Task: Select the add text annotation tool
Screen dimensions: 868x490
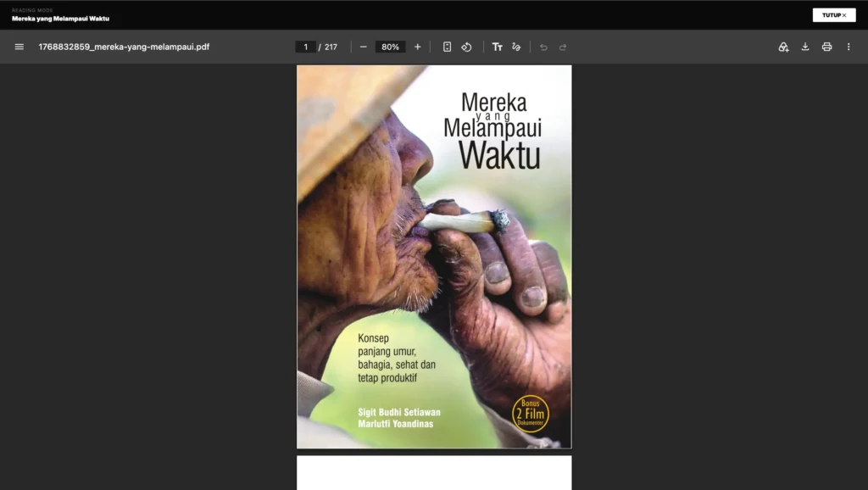Action: (497, 47)
